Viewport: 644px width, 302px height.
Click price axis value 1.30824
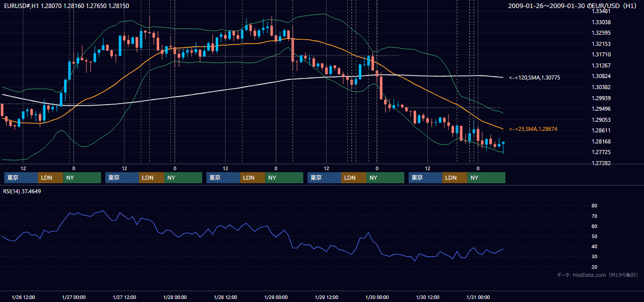tap(601, 76)
